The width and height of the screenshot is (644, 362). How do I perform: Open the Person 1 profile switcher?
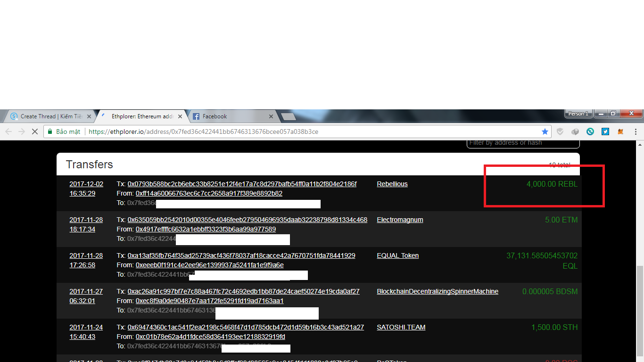point(578,114)
